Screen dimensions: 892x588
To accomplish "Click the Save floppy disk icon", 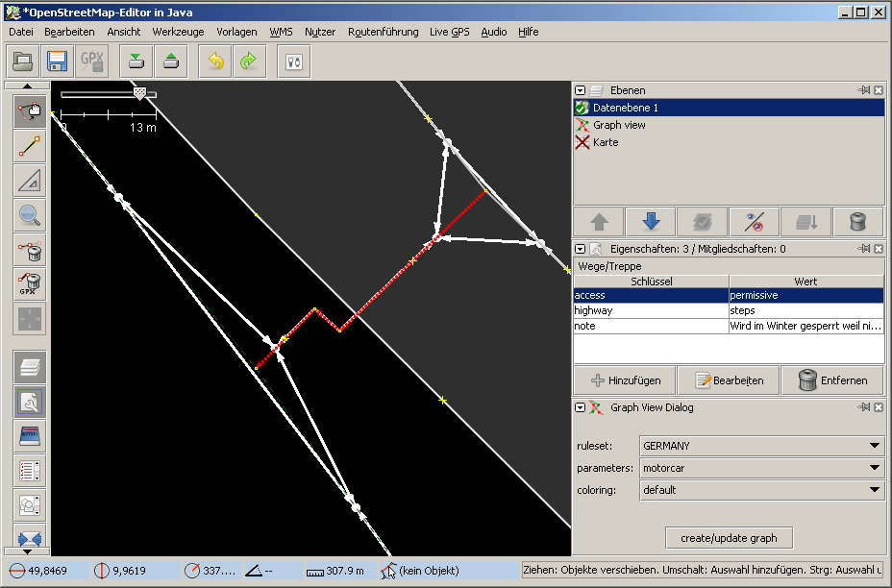I will pos(57,61).
